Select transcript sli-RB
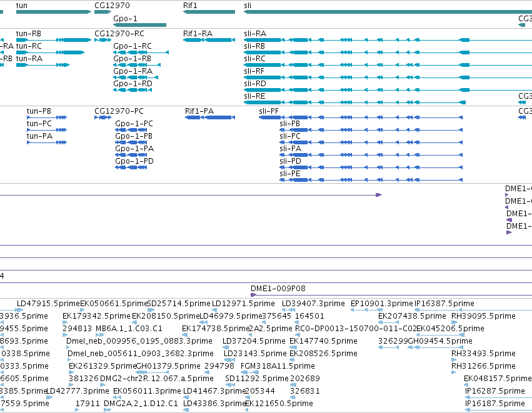532x413 pixels. (388, 52)
